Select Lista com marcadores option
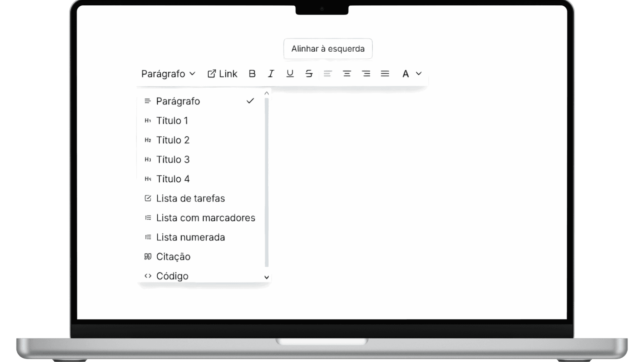 pos(205,218)
